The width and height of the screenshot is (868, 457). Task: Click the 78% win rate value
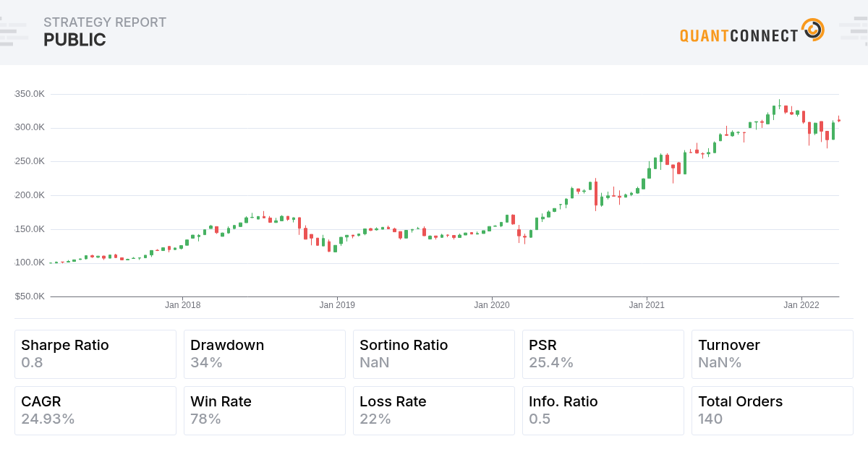(205, 419)
